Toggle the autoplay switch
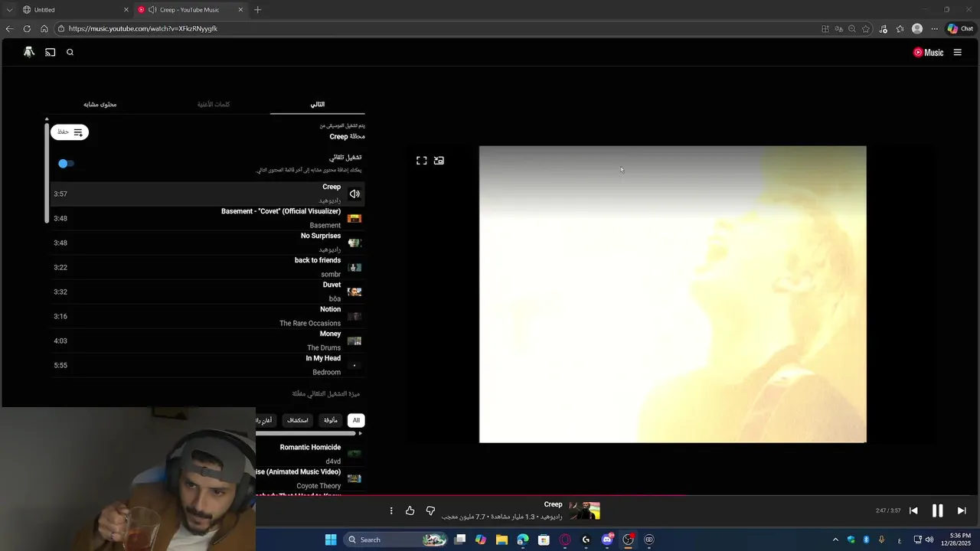Image resolution: width=980 pixels, height=551 pixels. pos(66,163)
